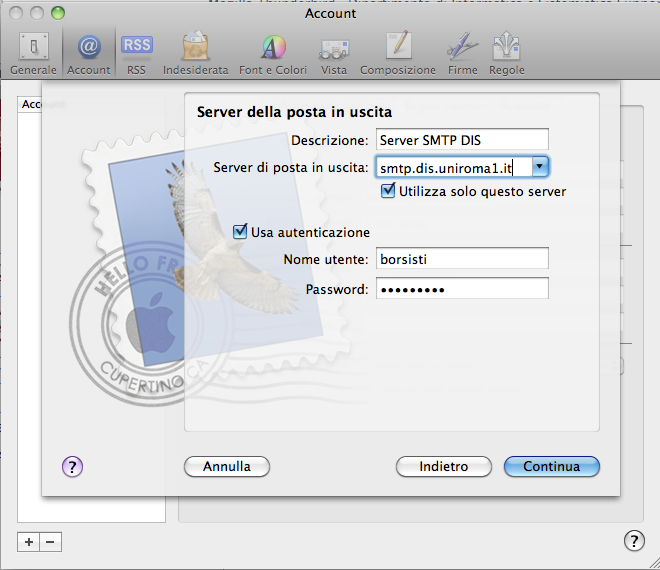The height and width of the screenshot is (570, 660).
Task: Open Font e Colori preferences
Action: 273,53
